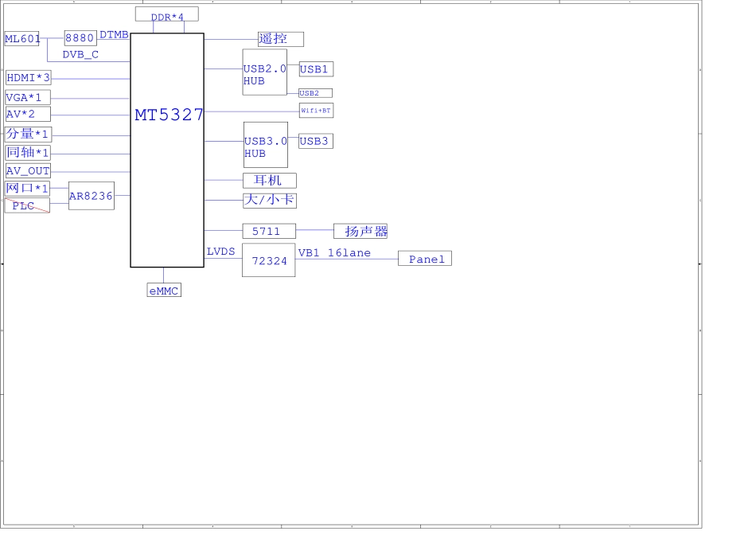Click the 72324 converter block
756x535 pixels.
tap(269, 260)
